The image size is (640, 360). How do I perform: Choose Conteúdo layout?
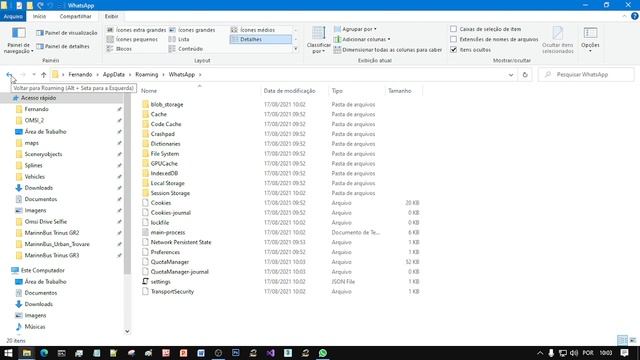pos(186,49)
